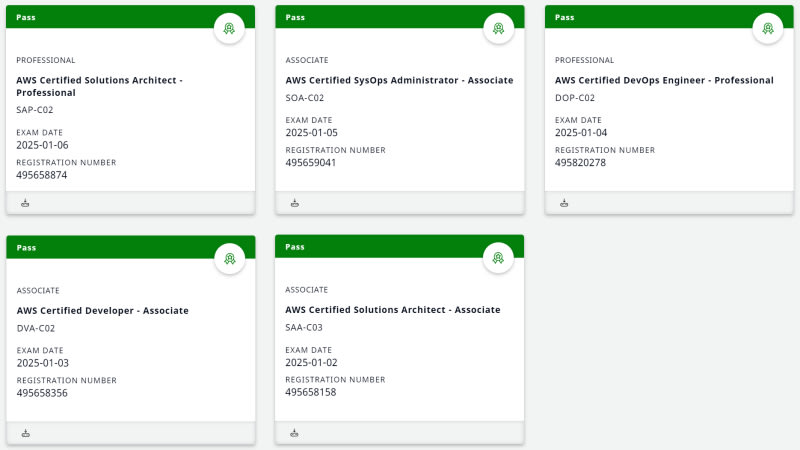Download the SAA-C03 exam result
800x450 pixels.
coord(295,433)
